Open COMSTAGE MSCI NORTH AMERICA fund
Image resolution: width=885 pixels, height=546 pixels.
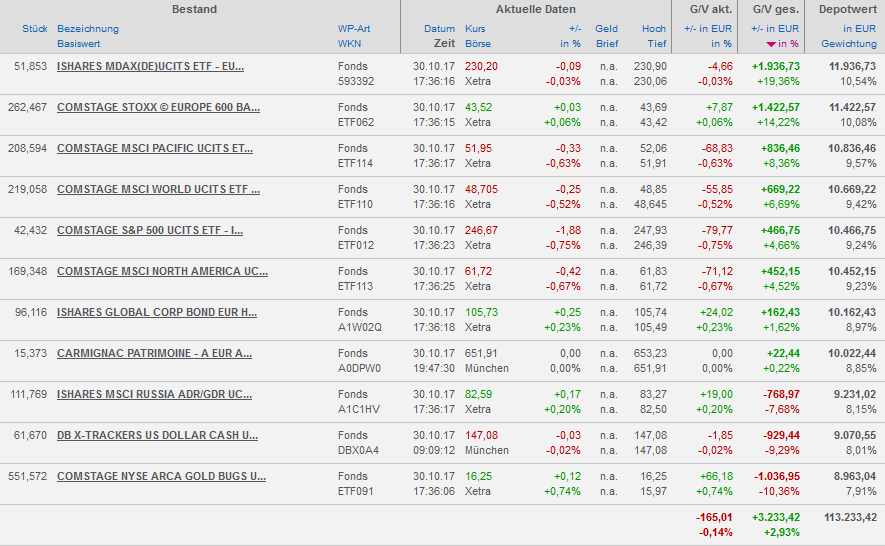[162, 271]
